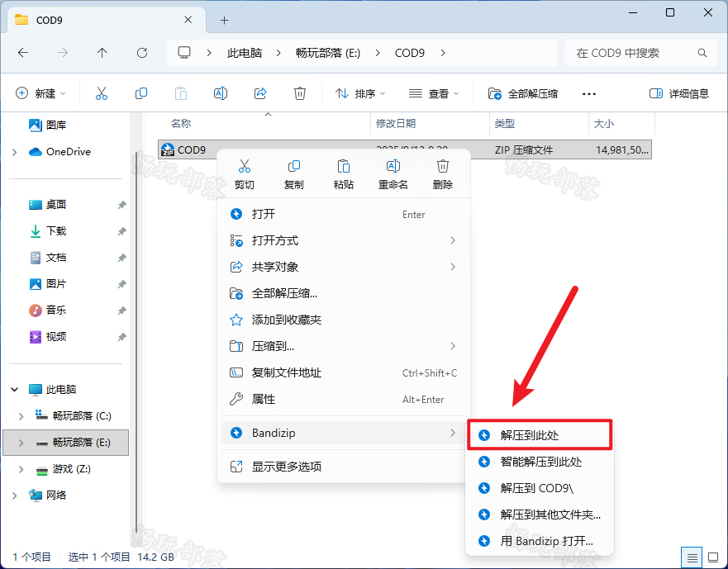
Task: Click the chevron after COD9 in the address bar
Action: pos(443,53)
